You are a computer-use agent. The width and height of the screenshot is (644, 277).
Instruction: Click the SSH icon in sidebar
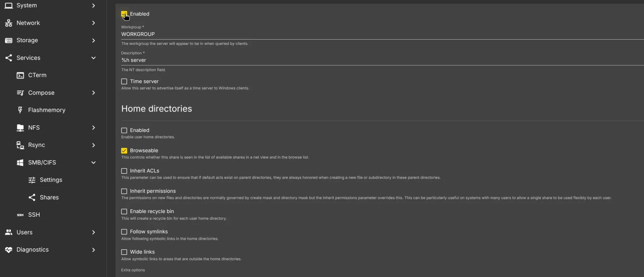pyautogui.click(x=20, y=215)
